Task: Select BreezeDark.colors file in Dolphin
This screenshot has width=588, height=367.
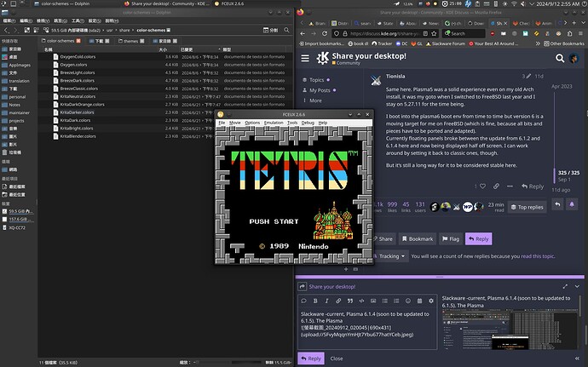Action: coord(78,81)
